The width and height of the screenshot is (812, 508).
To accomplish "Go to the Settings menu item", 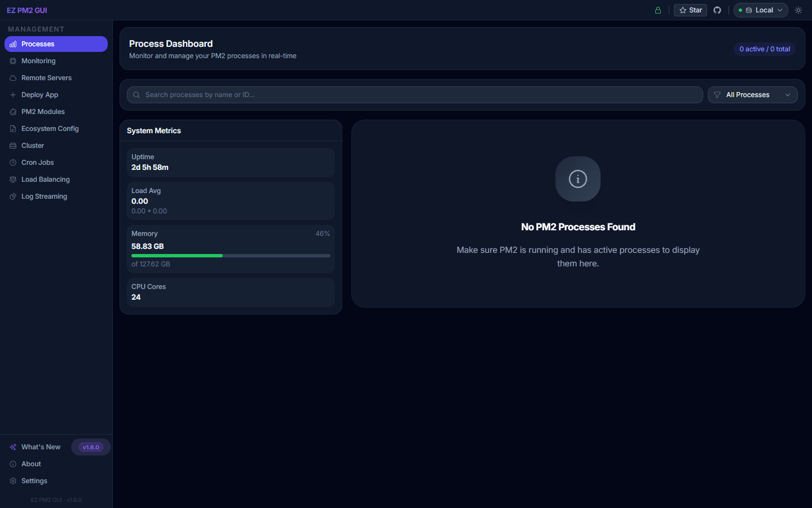I will [x=35, y=480].
